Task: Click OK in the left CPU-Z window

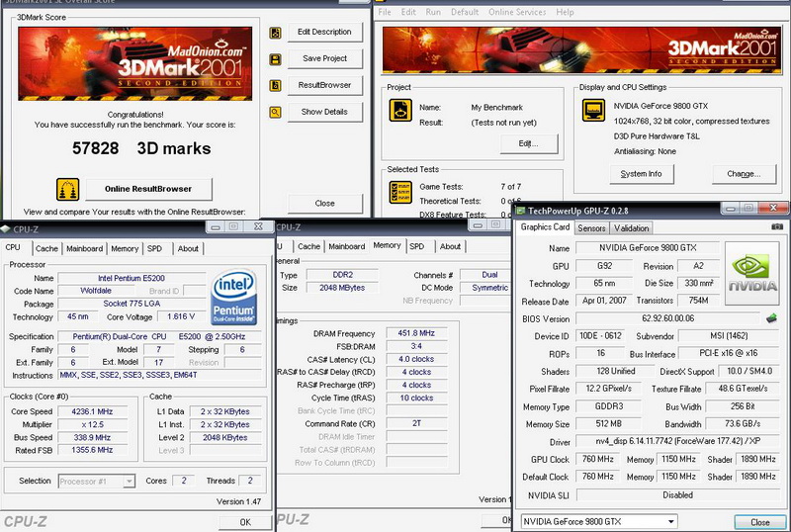Action: (x=245, y=522)
